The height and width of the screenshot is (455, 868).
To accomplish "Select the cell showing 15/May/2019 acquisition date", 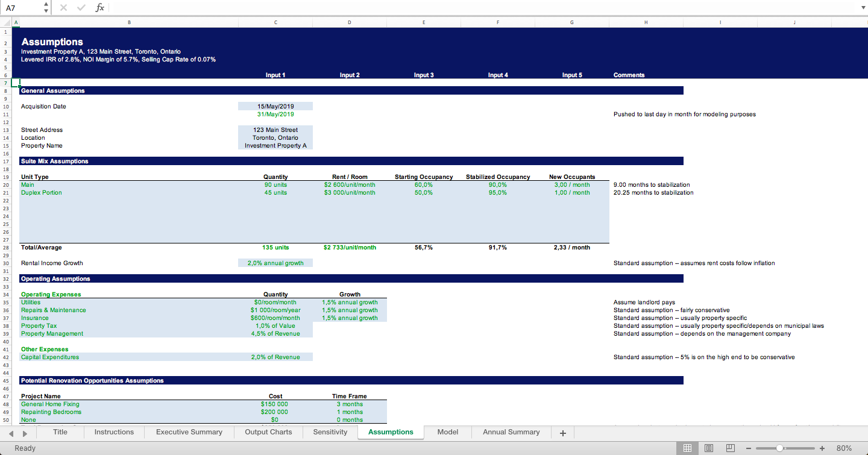I will 275,105.
